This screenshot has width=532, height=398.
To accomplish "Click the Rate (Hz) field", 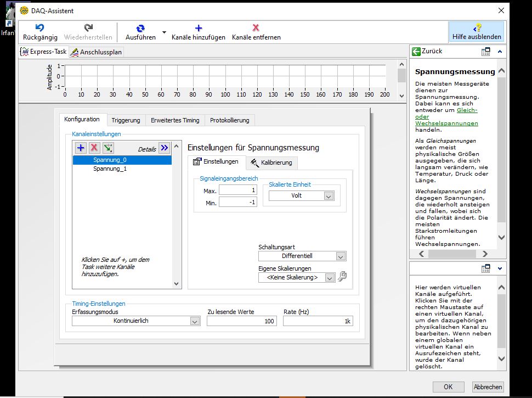I will [318, 321].
